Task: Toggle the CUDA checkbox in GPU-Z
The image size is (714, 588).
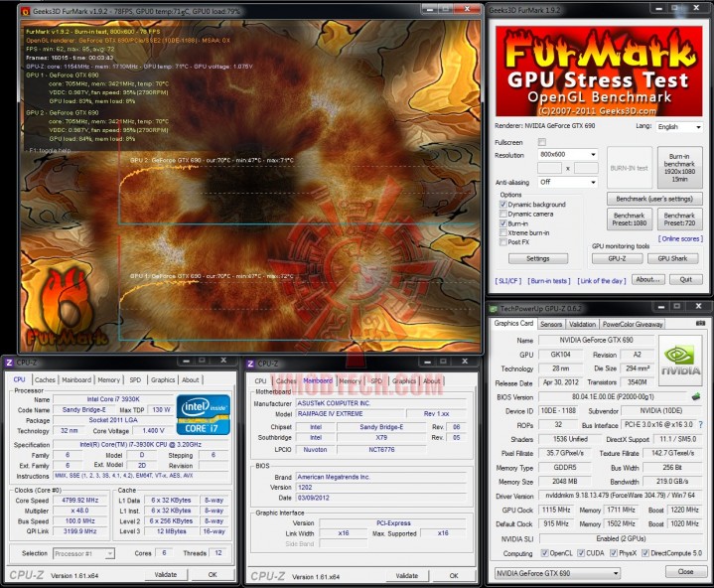Action: tap(581, 553)
